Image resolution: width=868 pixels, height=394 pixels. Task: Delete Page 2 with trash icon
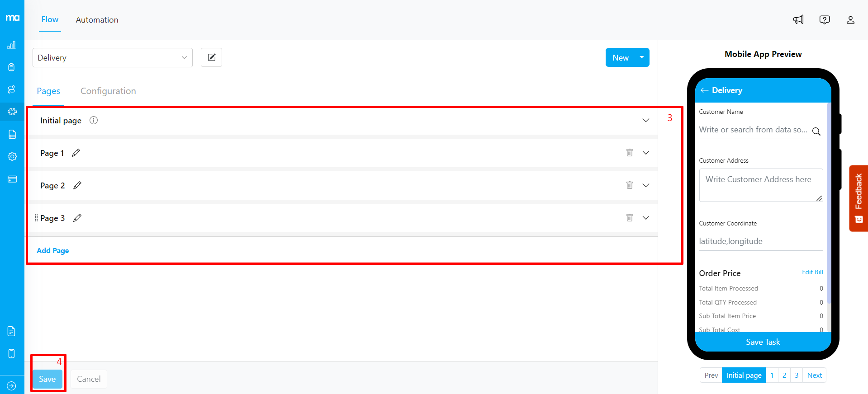coord(629,185)
